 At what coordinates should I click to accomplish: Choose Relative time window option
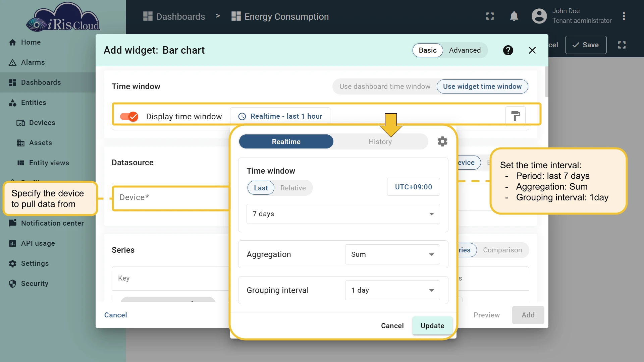(293, 188)
